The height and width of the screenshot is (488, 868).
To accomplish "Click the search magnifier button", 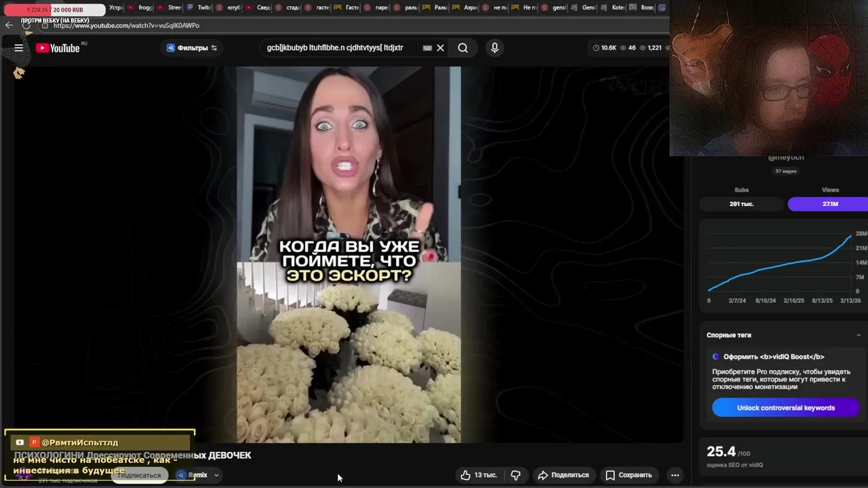I will [463, 48].
